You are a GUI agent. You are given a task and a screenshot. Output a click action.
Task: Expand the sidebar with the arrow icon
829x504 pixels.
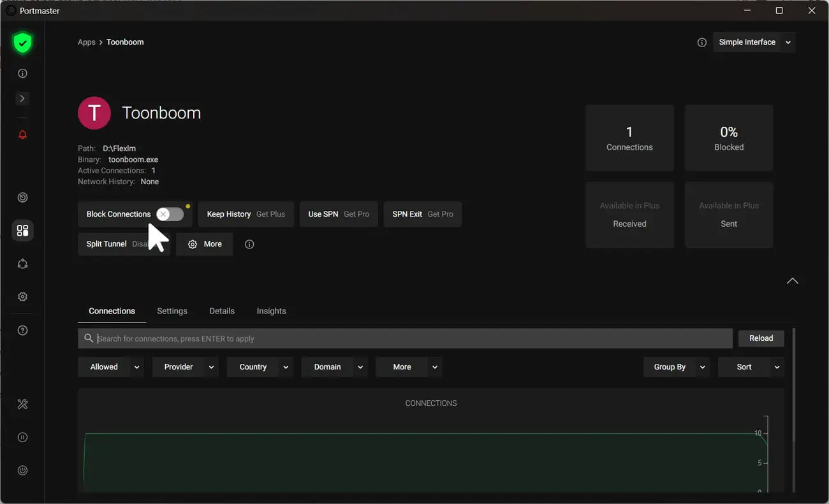22,98
